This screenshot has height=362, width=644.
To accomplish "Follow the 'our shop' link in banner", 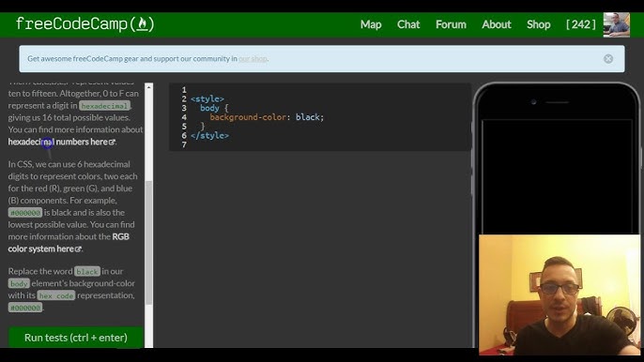I will tap(253, 59).
